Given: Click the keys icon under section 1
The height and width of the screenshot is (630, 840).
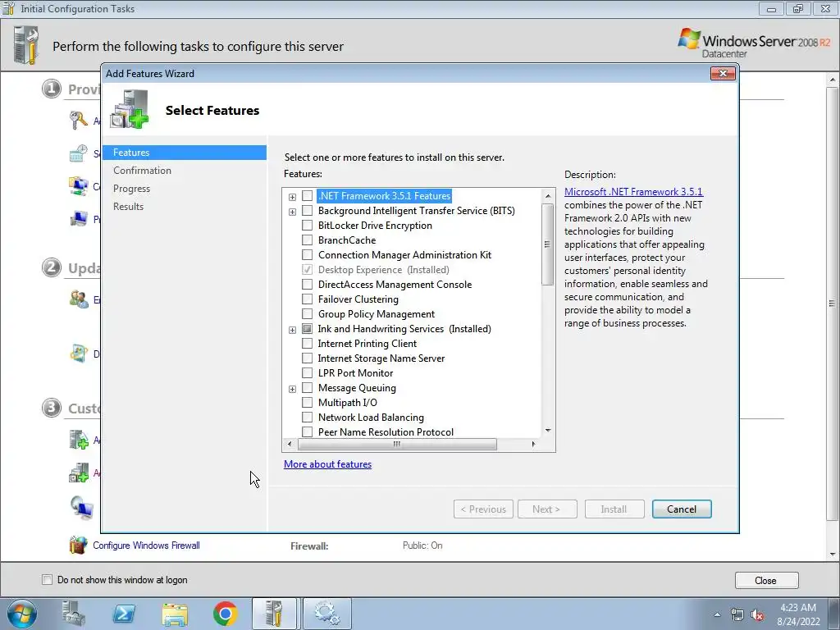Looking at the screenshot, I should coord(79,120).
